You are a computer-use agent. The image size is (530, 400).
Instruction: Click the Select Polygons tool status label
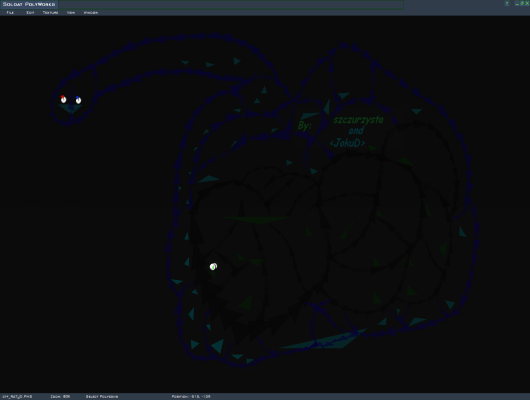102,396
